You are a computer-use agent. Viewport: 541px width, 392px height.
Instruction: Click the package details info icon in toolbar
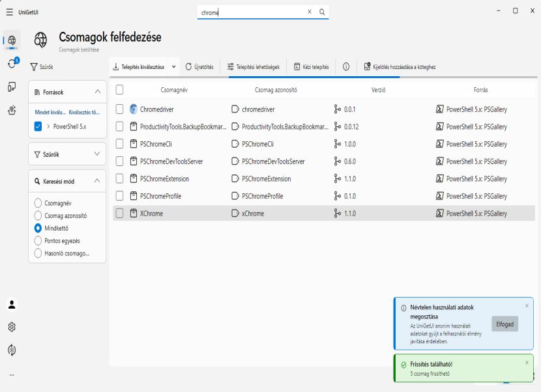(x=346, y=66)
